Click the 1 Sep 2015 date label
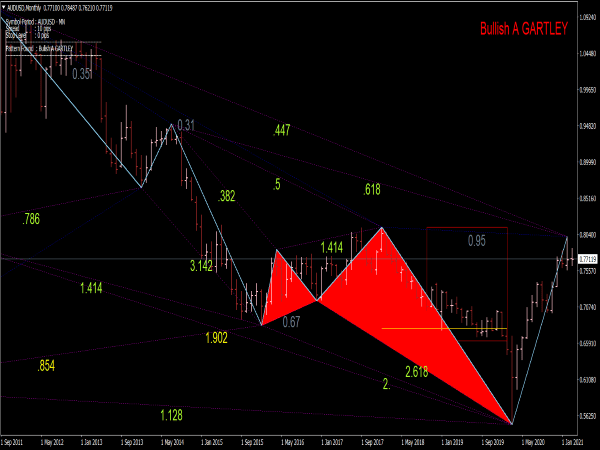The image size is (600, 450). pyautogui.click(x=252, y=443)
